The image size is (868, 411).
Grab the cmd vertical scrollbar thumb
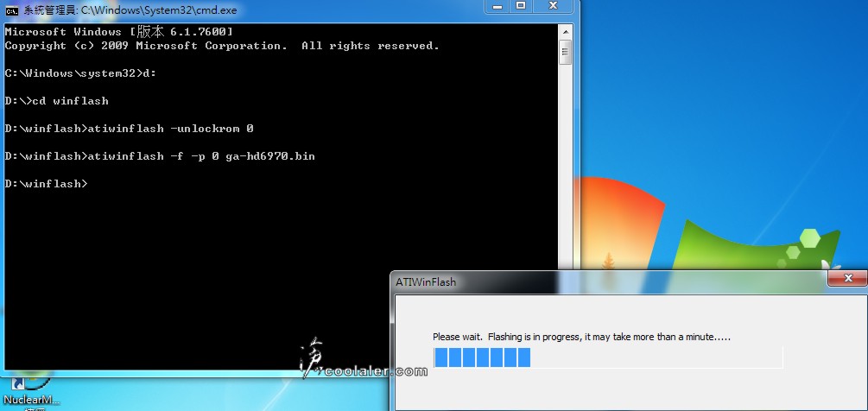tap(565, 53)
